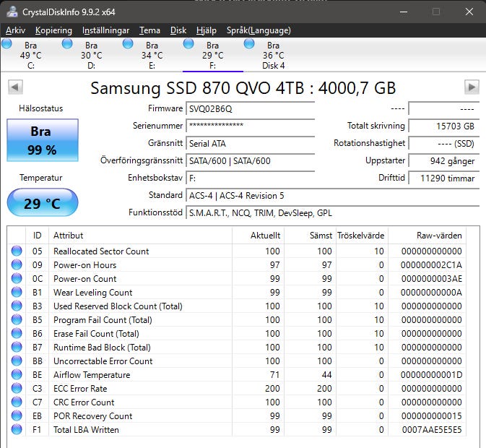Select the Airflow Temperature attribute text

pyautogui.click(x=92, y=375)
